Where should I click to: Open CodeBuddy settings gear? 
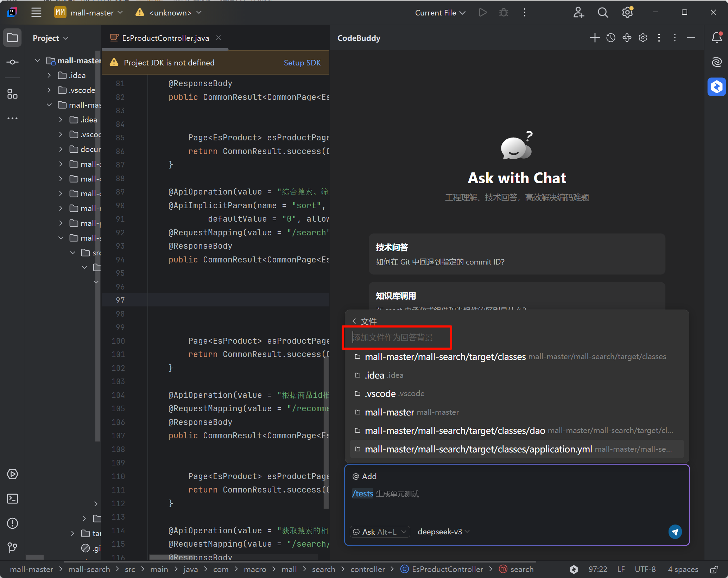pyautogui.click(x=643, y=38)
